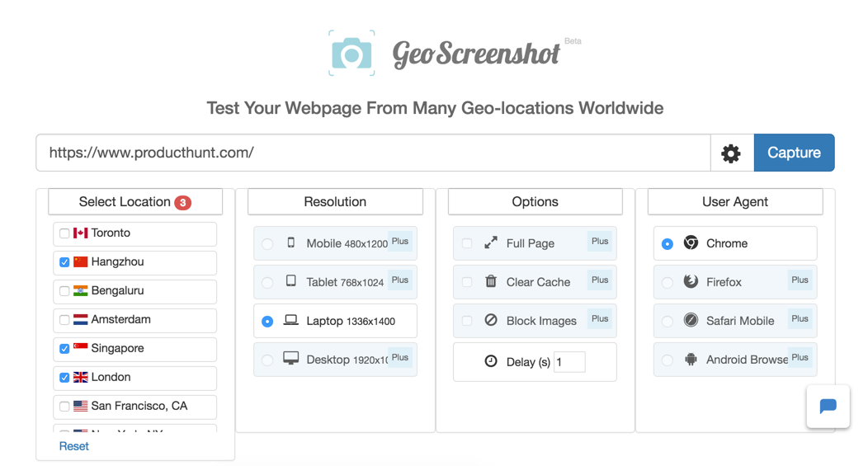Uncheck the Hangzhou location checkbox
Viewport: 868px width, 466px height.
point(64,262)
